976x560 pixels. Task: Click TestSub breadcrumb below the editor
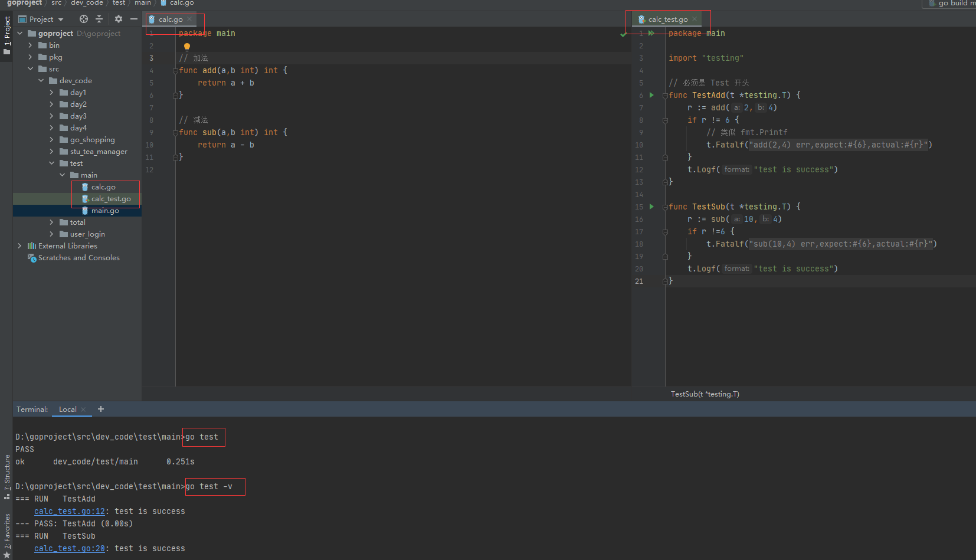705,394
